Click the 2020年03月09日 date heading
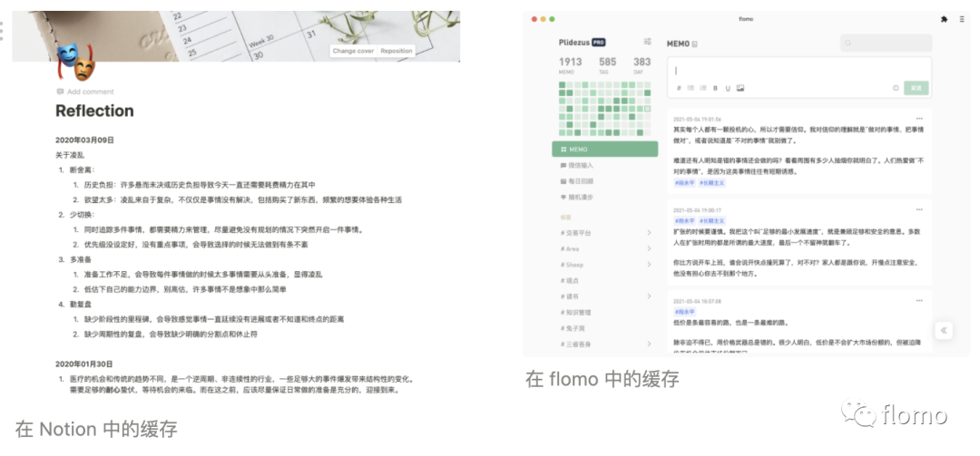The height and width of the screenshot is (456, 980). click(x=84, y=140)
